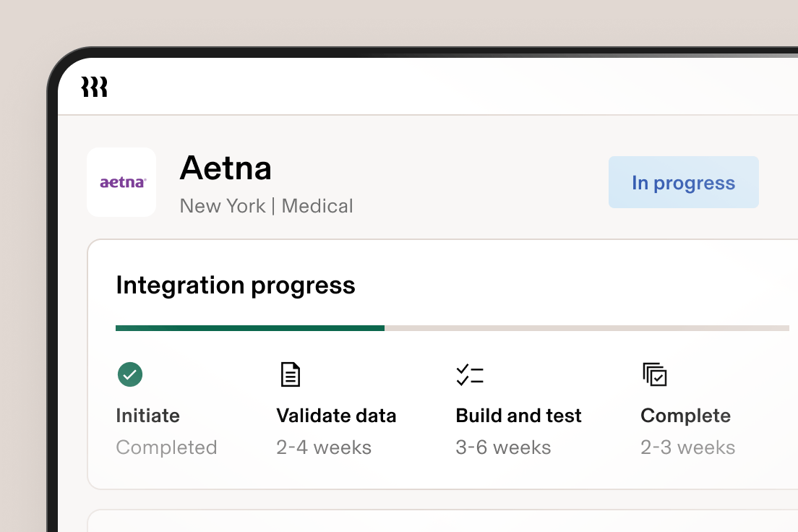The width and height of the screenshot is (798, 532).
Task: Click the Ribbon logo in the top bar
Action: [94, 86]
